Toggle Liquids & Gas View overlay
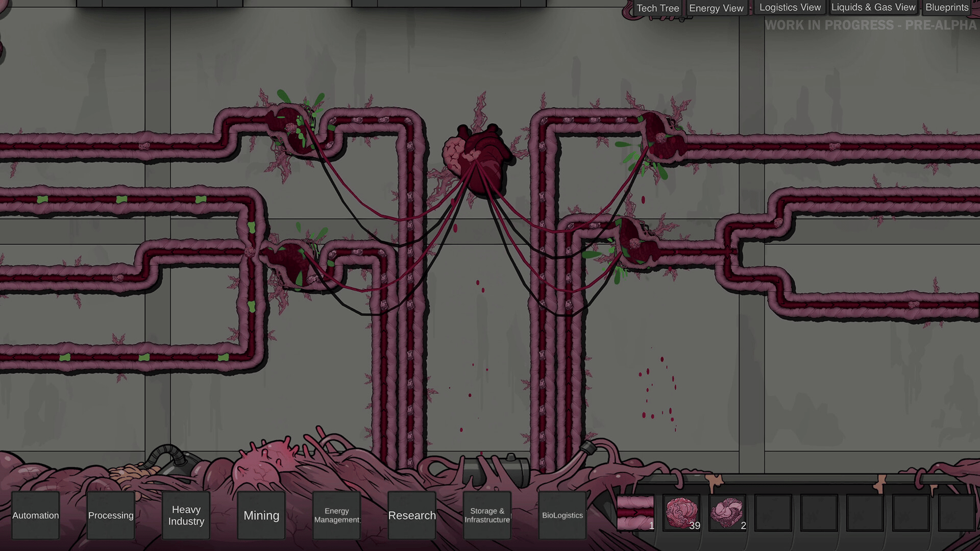Viewport: 980px width, 551px height. click(x=873, y=8)
